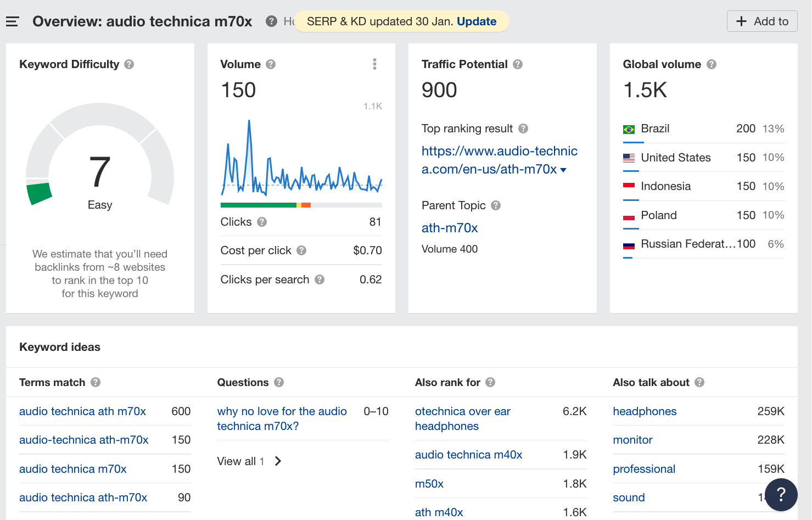This screenshot has height=520, width=812.
Task: Open keyword audio technica ath-m70x with 90 volume
Action: click(83, 497)
